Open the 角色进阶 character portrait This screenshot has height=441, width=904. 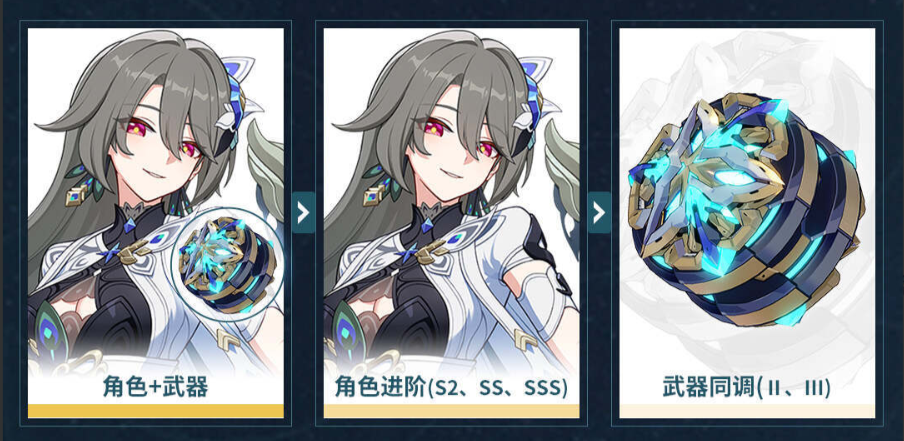click(451, 202)
